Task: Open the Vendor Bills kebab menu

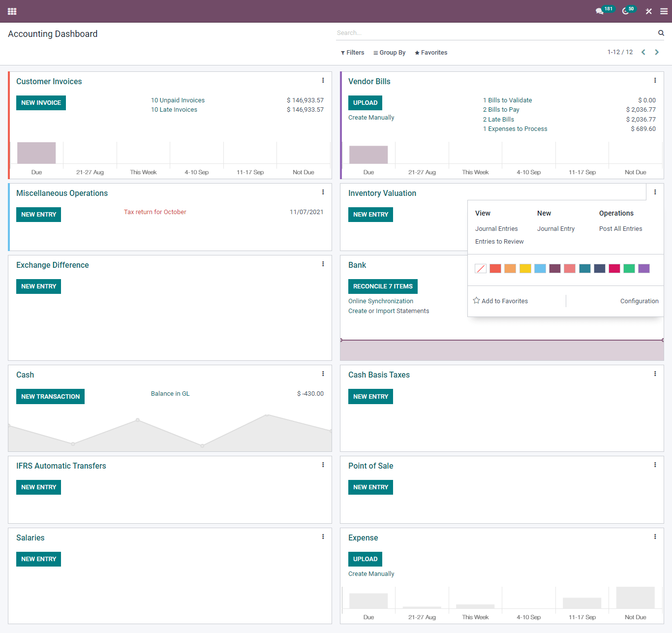Action: [655, 80]
